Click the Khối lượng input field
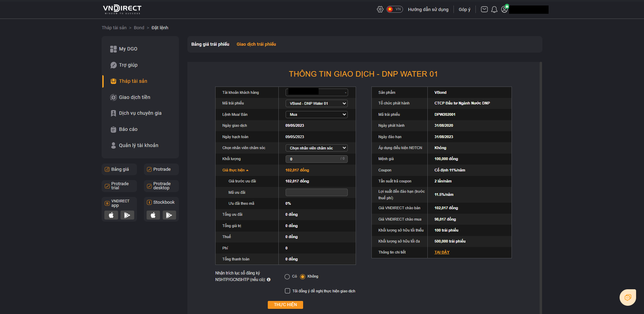The width and height of the screenshot is (644, 314). click(317, 159)
